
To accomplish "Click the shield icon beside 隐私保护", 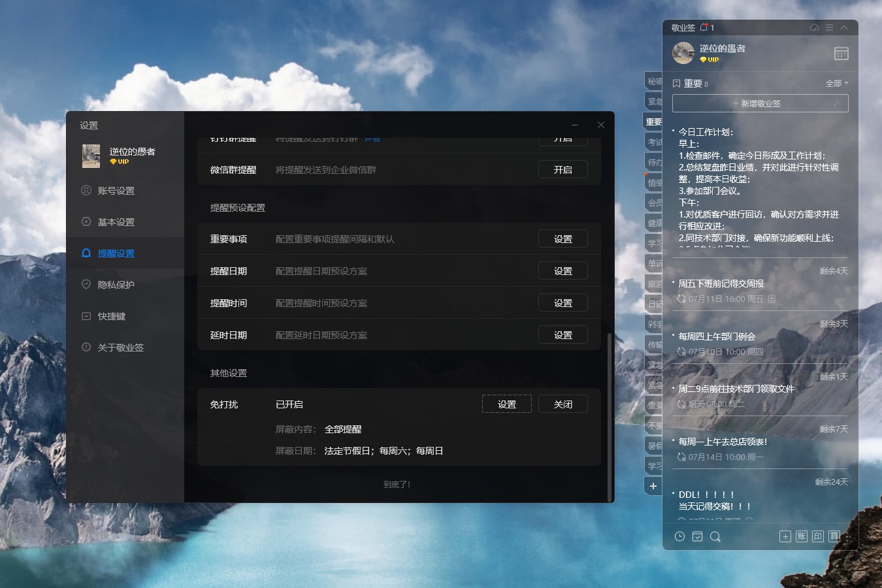I will coord(86,284).
